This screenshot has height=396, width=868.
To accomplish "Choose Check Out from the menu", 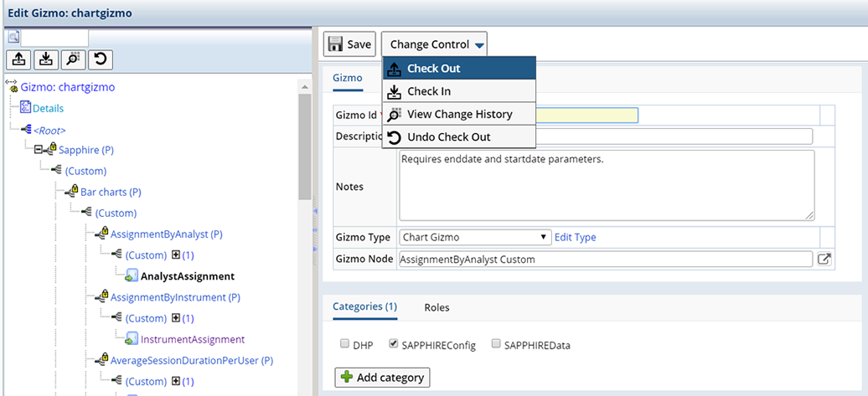I will pos(459,69).
